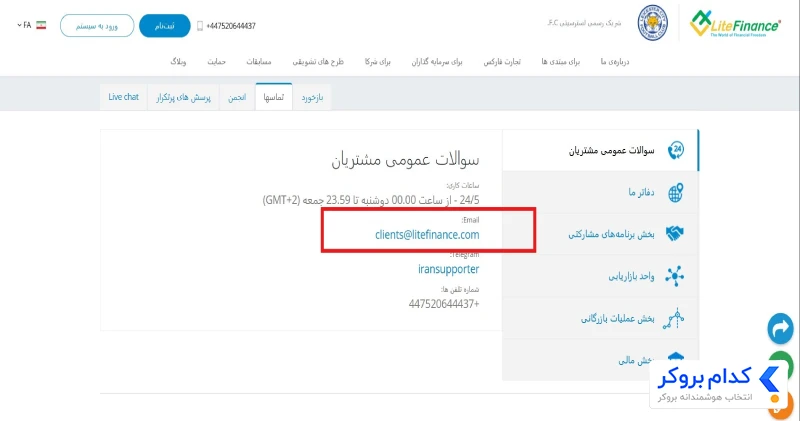Open the حمایت menu
The height and width of the screenshot is (421, 800).
(x=216, y=62)
